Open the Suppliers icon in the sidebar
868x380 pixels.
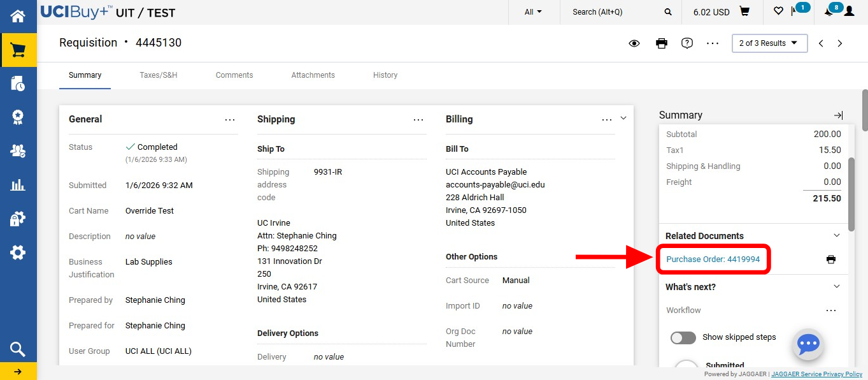[x=18, y=151]
